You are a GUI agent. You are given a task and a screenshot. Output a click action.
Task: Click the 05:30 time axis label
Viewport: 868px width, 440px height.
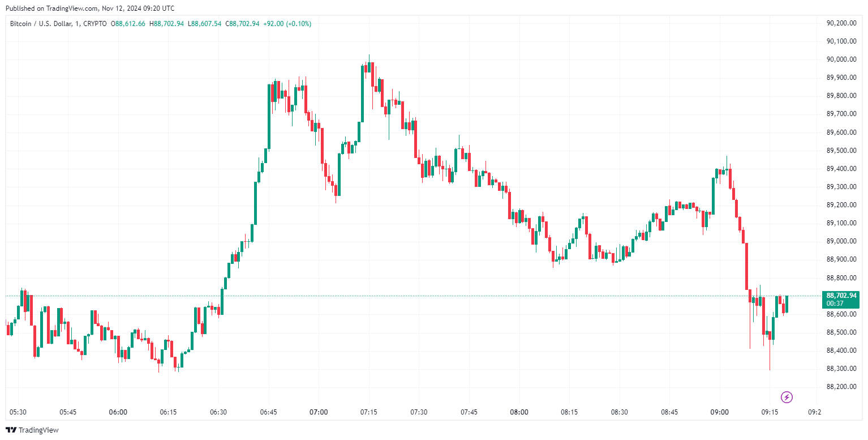point(18,412)
